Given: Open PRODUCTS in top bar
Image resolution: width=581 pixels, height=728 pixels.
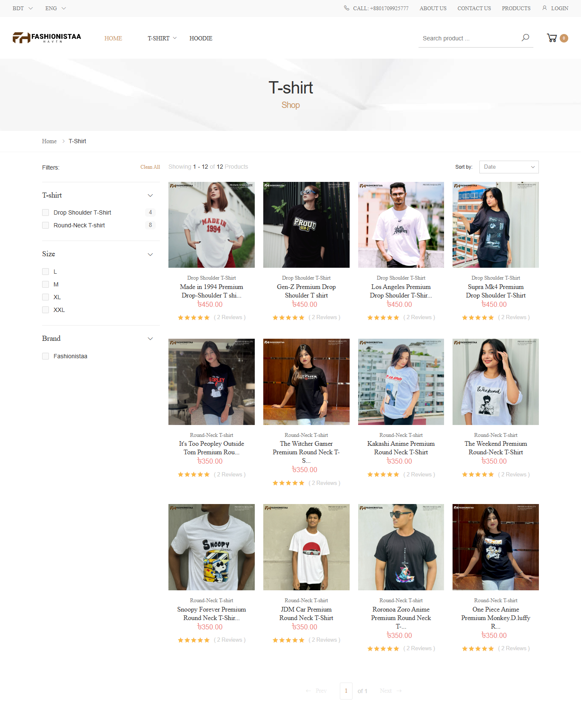Looking at the screenshot, I should pos(516,8).
